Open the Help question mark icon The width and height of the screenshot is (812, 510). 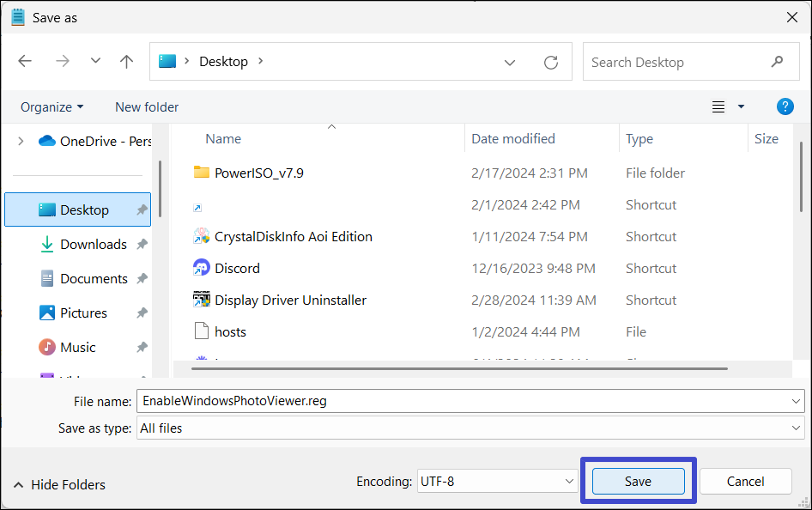pos(785,106)
